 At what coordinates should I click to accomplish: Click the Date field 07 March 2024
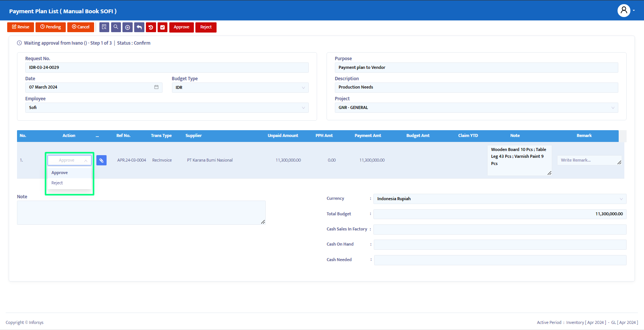pos(94,87)
